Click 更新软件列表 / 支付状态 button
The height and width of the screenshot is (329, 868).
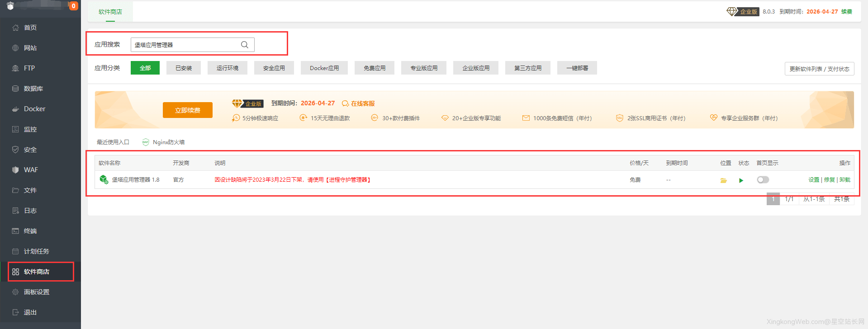819,69
